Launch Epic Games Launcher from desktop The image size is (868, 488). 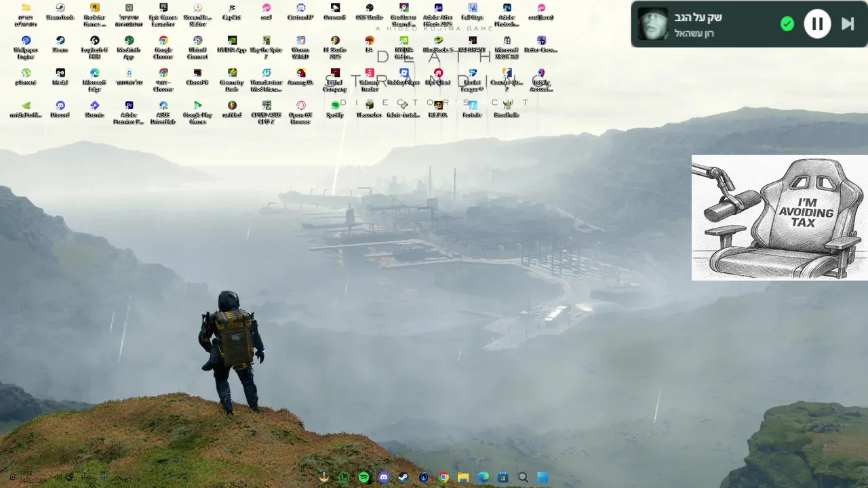[163, 13]
